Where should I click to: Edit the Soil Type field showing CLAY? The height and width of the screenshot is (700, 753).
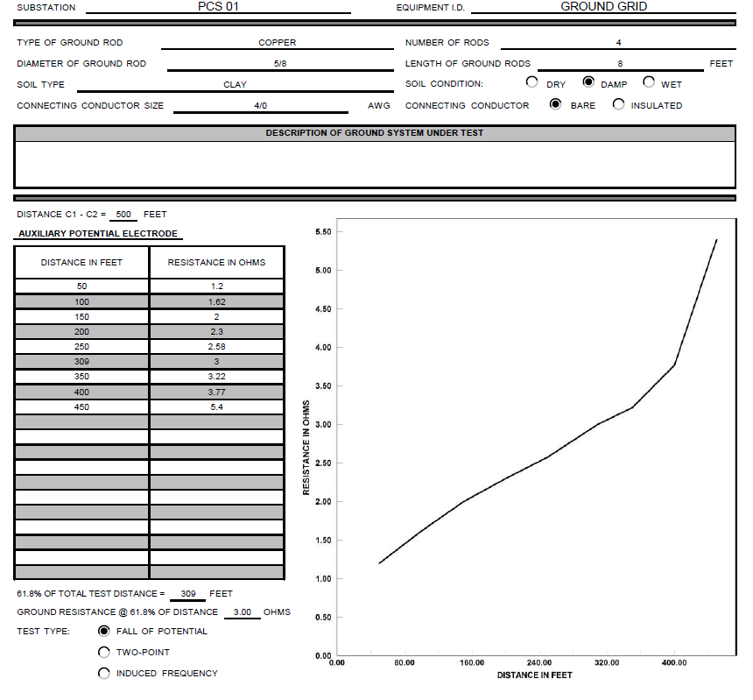click(x=235, y=84)
